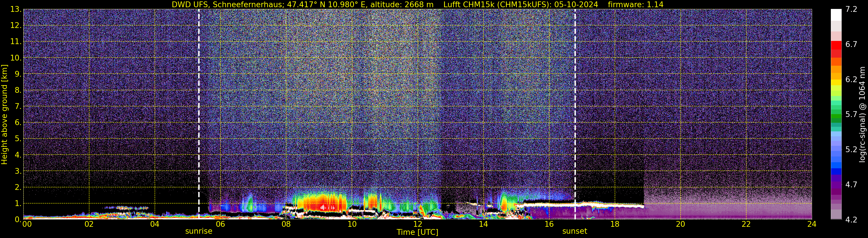Click the 02 time tick label
The width and height of the screenshot is (868, 238).
(x=89, y=224)
